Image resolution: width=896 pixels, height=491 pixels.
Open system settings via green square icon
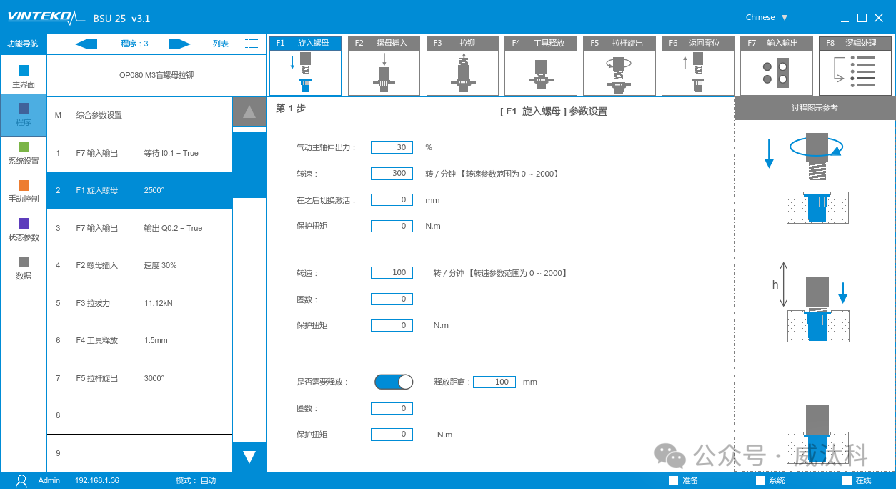[x=23, y=147]
